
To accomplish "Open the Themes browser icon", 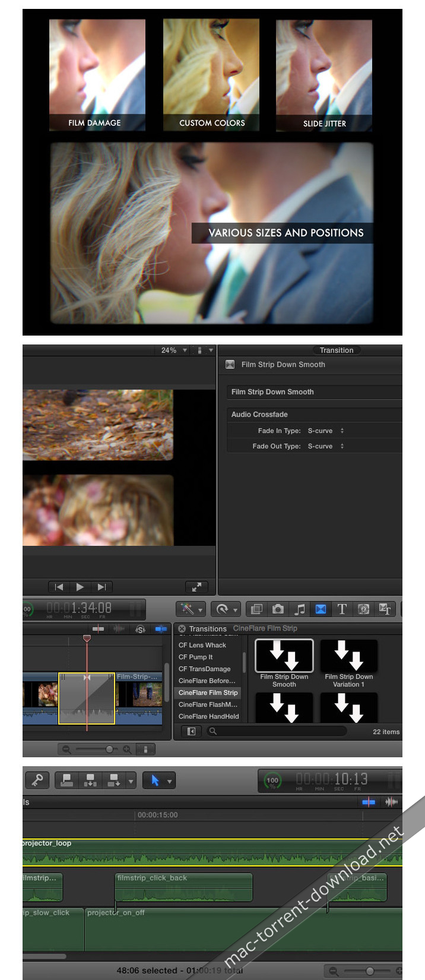I will (x=385, y=609).
